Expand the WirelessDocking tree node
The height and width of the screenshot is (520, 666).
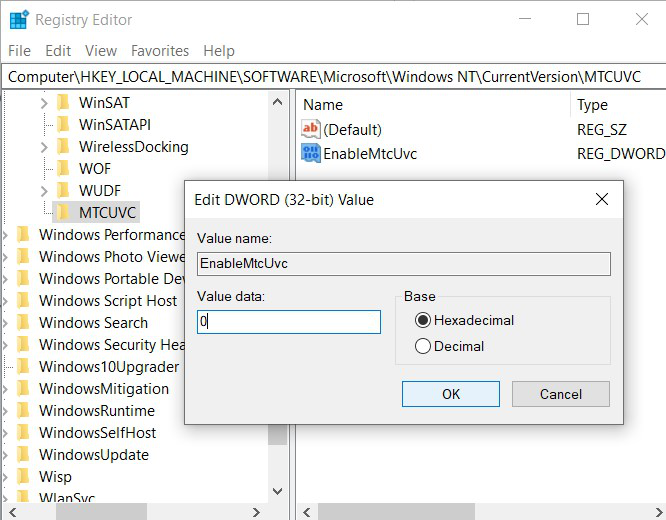44,147
